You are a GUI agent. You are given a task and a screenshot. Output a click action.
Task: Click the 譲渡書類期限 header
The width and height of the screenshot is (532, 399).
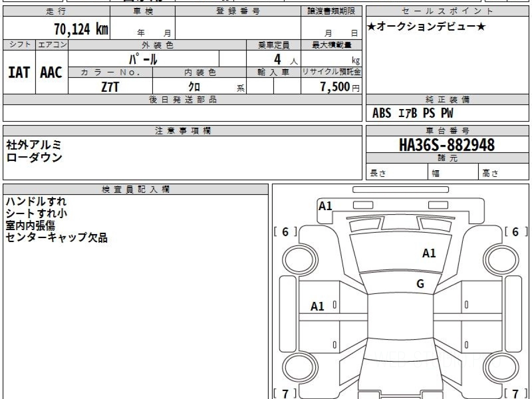tap(332, 11)
